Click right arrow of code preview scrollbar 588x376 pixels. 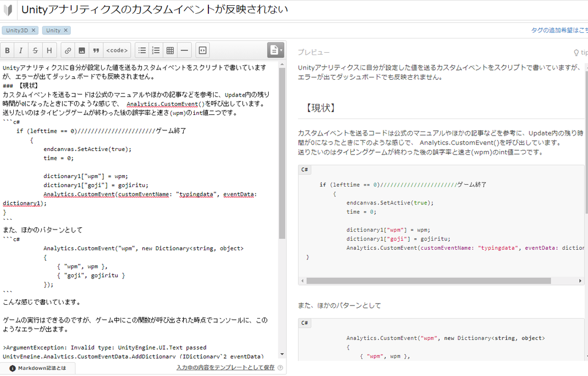pos(580,281)
